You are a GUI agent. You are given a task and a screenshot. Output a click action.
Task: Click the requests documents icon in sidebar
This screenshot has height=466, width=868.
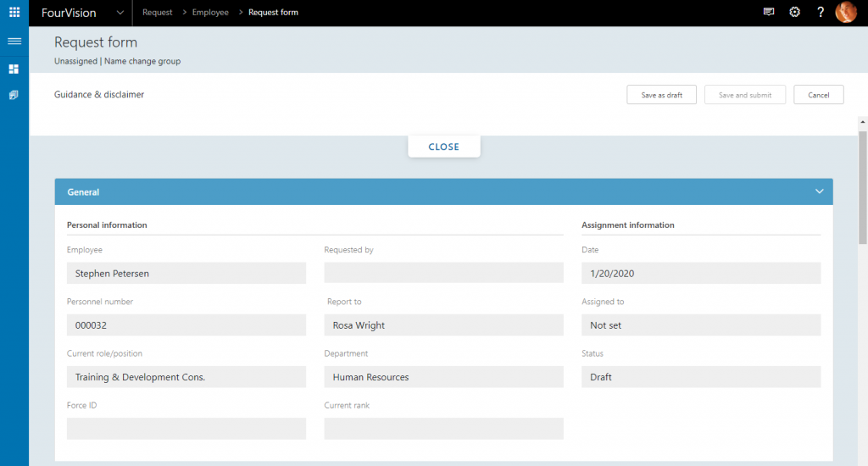(x=14, y=95)
